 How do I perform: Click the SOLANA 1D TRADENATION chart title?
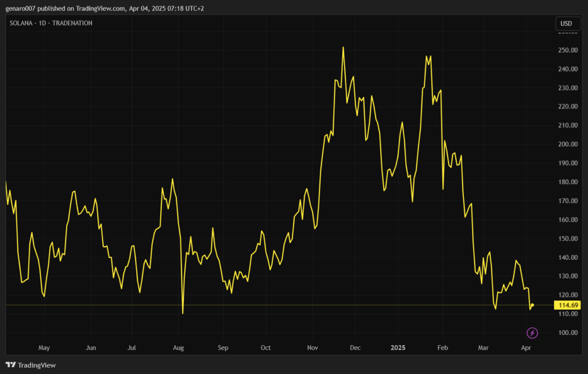(51, 23)
